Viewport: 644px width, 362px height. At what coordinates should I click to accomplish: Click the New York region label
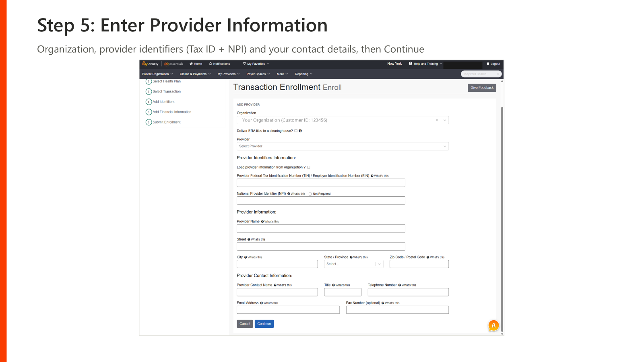[x=394, y=64]
